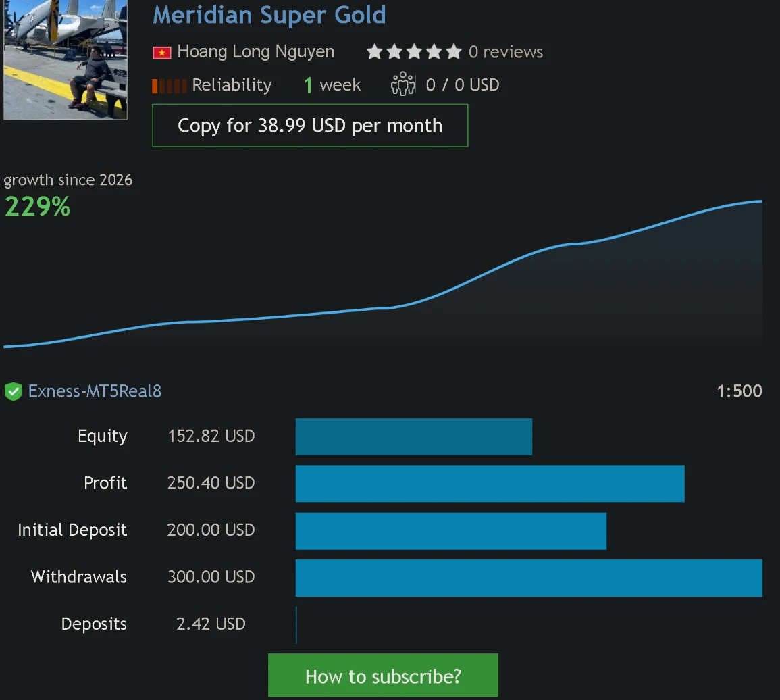
Task: Click the 1 week duration text
Action: click(x=332, y=85)
